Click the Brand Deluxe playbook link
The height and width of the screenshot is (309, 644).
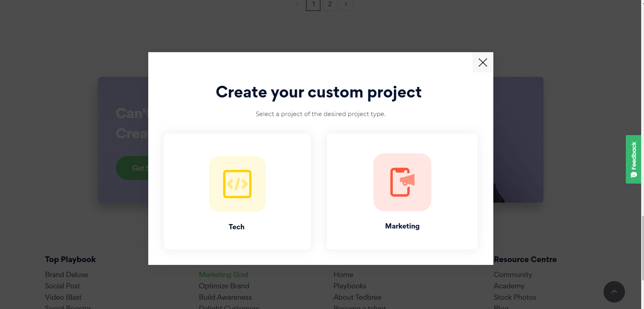66,275
